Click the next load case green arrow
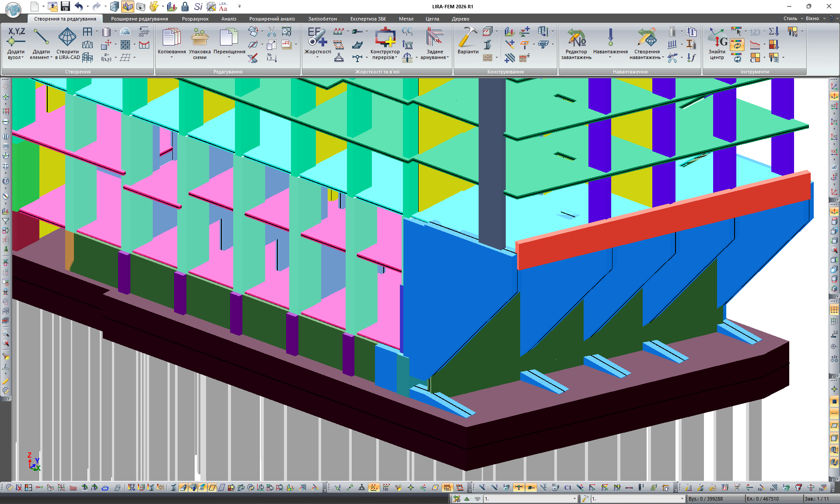The height and width of the screenshot is (504, 840). [467, 499]
